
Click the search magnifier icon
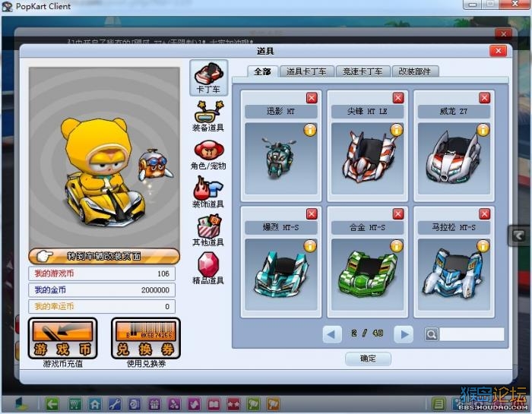[432, 334]
